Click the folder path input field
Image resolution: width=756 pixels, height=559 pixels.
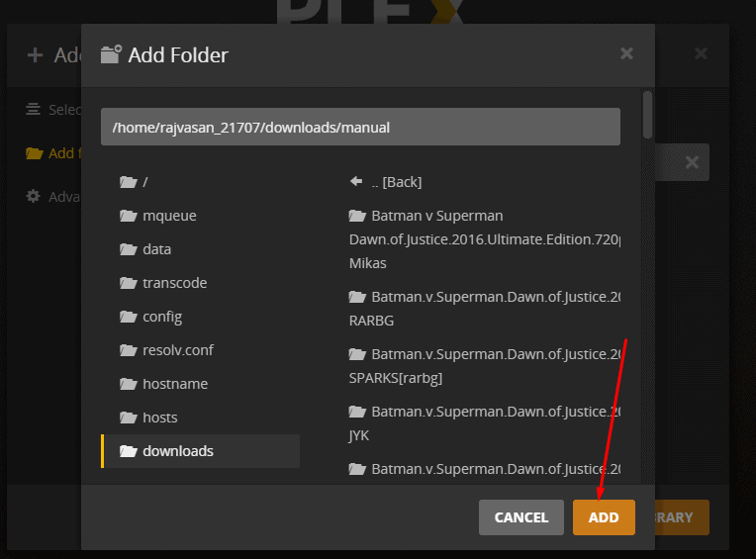click(x=360, y=127)
